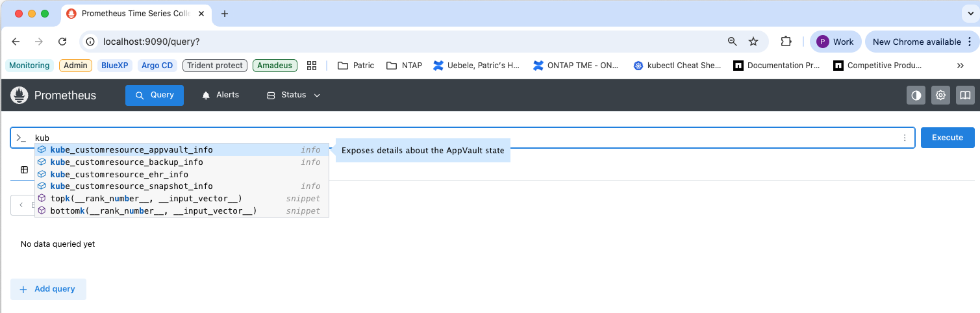
Task: Open the Work profile button
Action: (835, 42)
